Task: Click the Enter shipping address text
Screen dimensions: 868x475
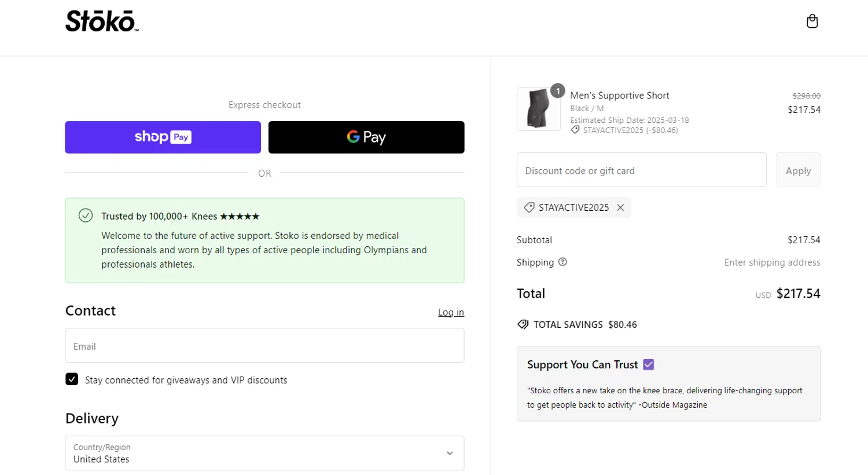Action: tap(772, 262)
